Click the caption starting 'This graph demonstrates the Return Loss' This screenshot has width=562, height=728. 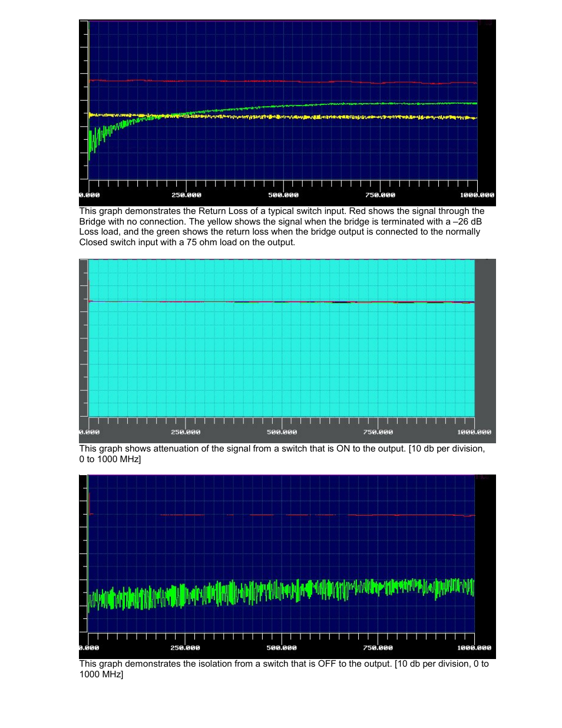282,227
